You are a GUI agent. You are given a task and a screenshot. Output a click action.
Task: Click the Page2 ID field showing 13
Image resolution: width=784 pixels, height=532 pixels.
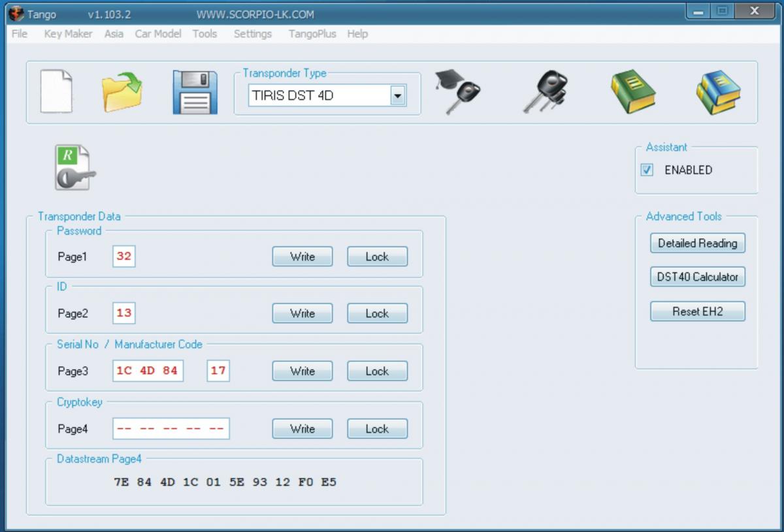pos(124,313)
